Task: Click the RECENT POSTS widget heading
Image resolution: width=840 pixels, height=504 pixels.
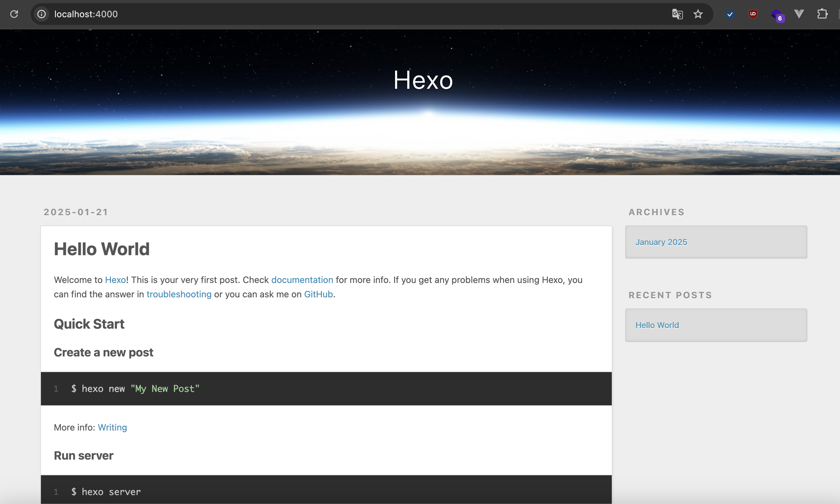Action: (671, 295)
